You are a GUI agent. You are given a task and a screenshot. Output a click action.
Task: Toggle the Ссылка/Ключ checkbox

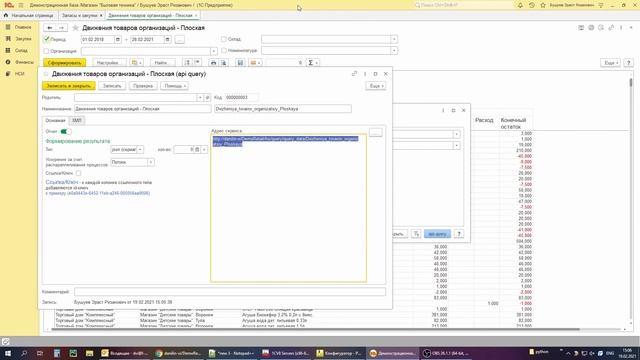(78, 173)
